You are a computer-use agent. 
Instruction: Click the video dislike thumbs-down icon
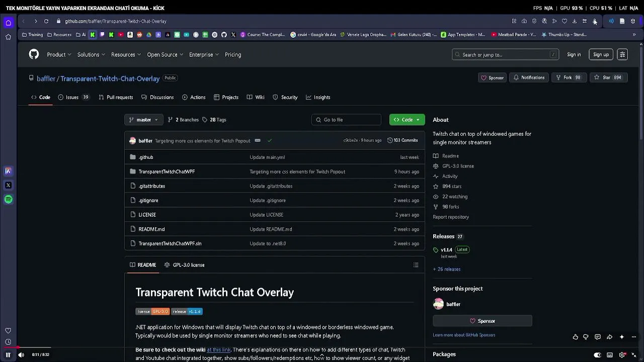point(586,337)
